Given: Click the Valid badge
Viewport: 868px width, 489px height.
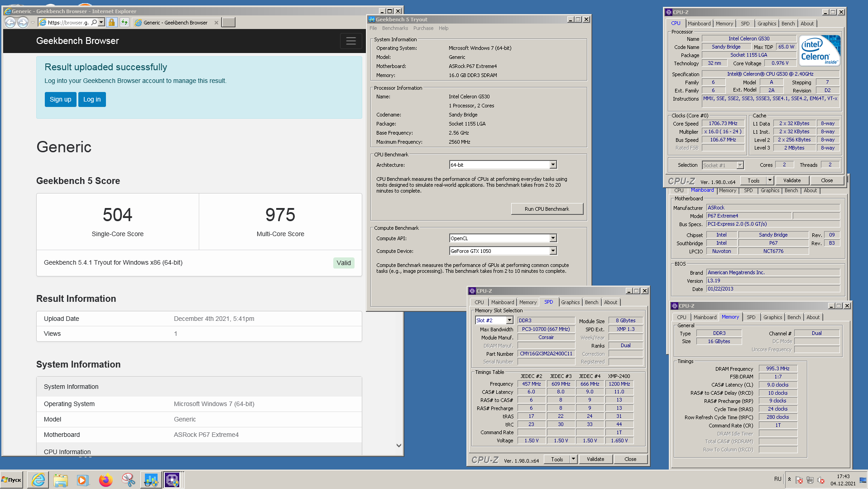Looking at the screenshot, I should point(344,263).
